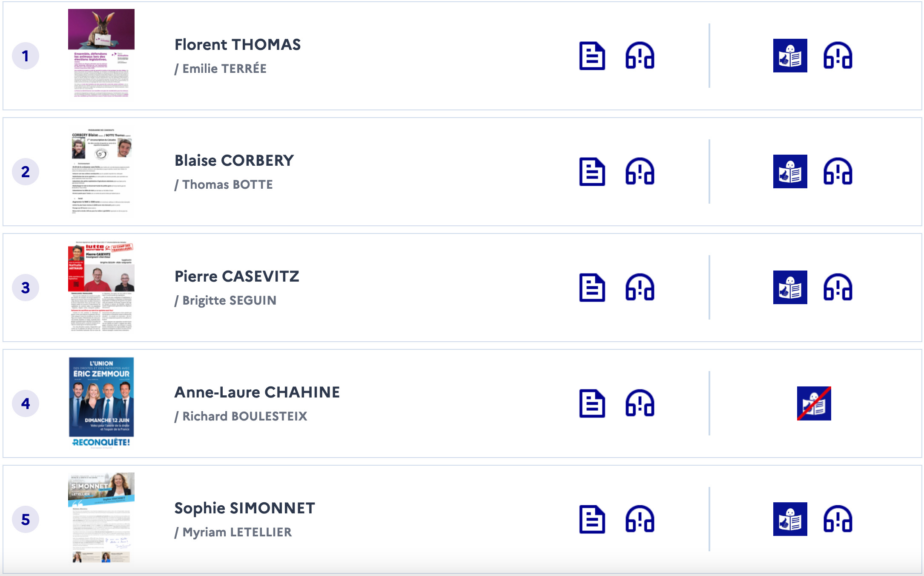Click crossed-out easy-read icon for Anne-Laure CHAHINE
This screenshot has width=924, height=576.
pos(814,403)
